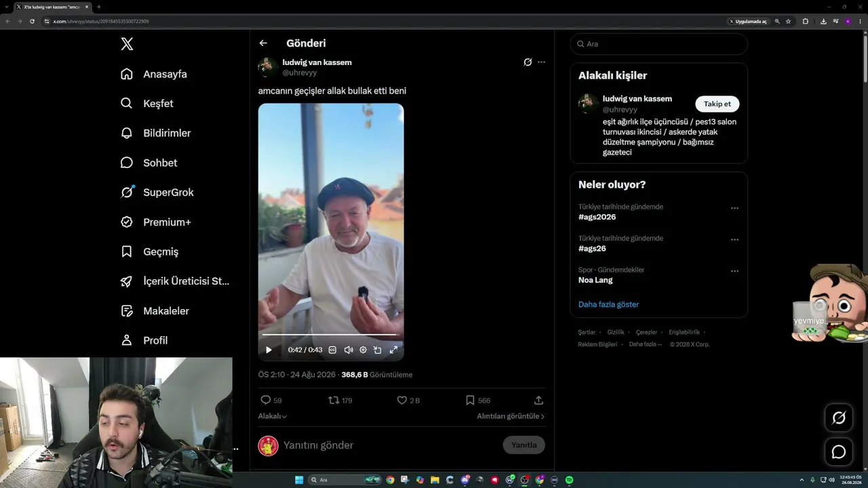Click the Windows taskbar search box
Viewport: 868px width, 488px height.
[x=345, y=480]
